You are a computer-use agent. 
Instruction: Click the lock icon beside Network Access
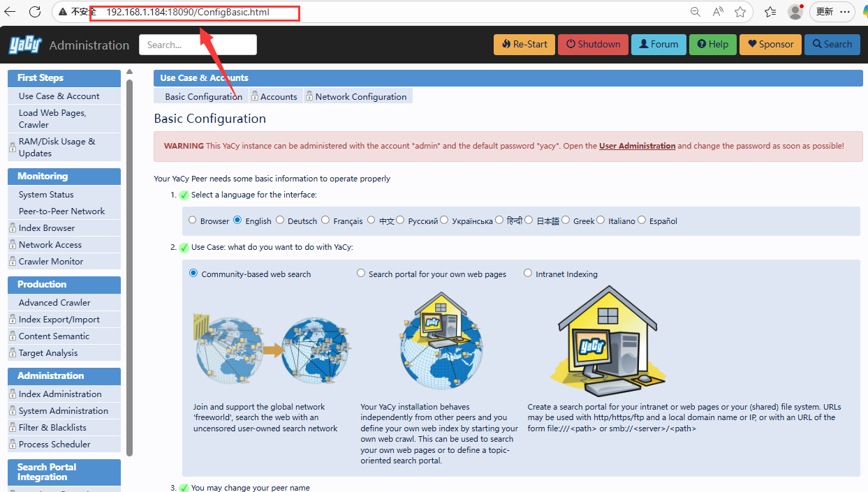point(13,245)
